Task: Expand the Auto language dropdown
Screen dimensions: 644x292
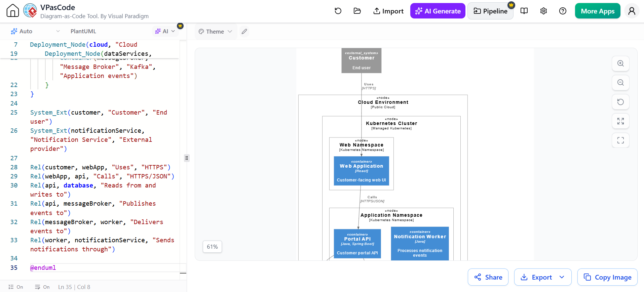Action: (x=35, y=31)
